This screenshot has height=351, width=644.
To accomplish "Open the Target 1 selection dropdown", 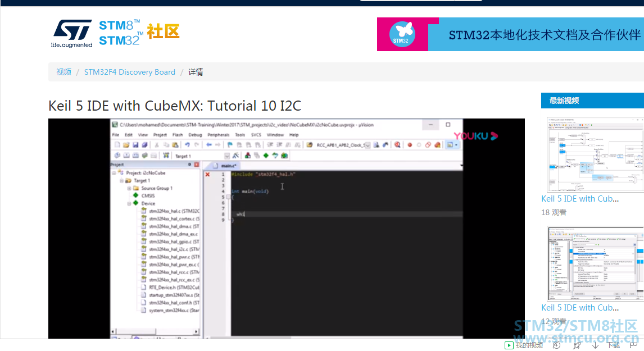I will click(226, 156).
